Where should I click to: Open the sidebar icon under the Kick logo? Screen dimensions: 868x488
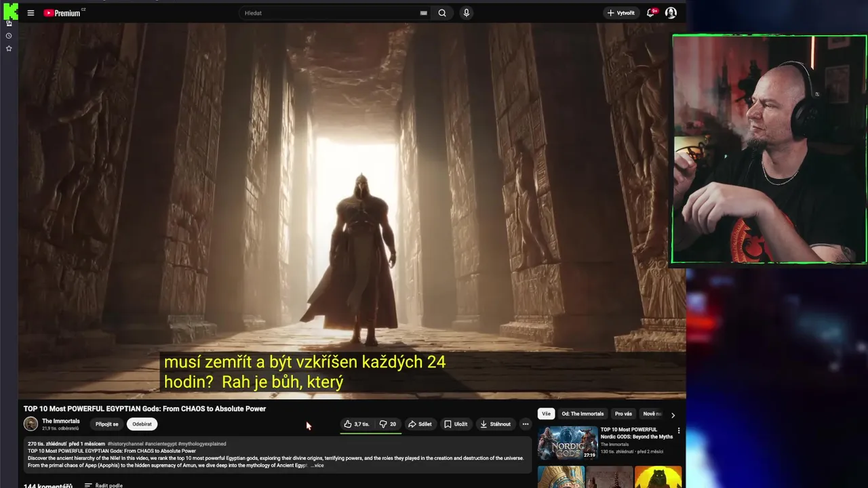pyautogui.click(x=9, y=24)
